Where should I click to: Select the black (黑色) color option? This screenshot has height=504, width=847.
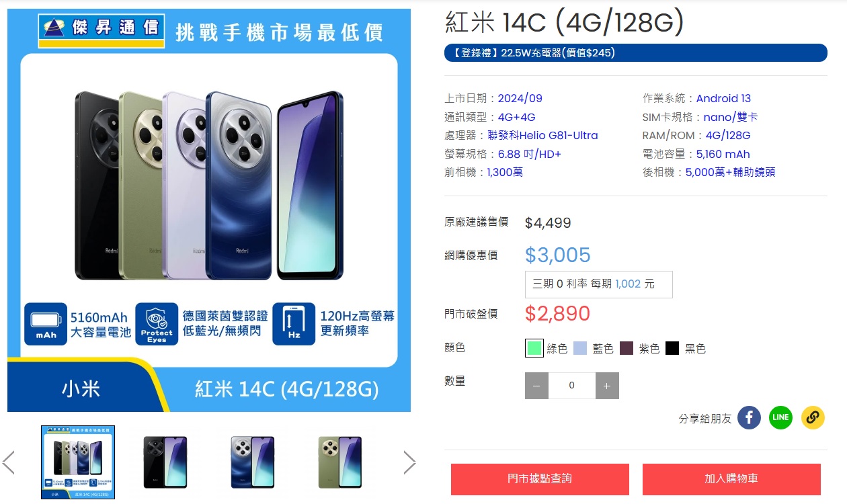click(672, 348)
